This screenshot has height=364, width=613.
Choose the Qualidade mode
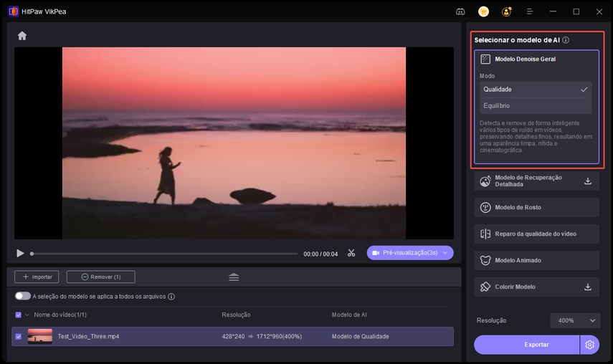[536, 90]
